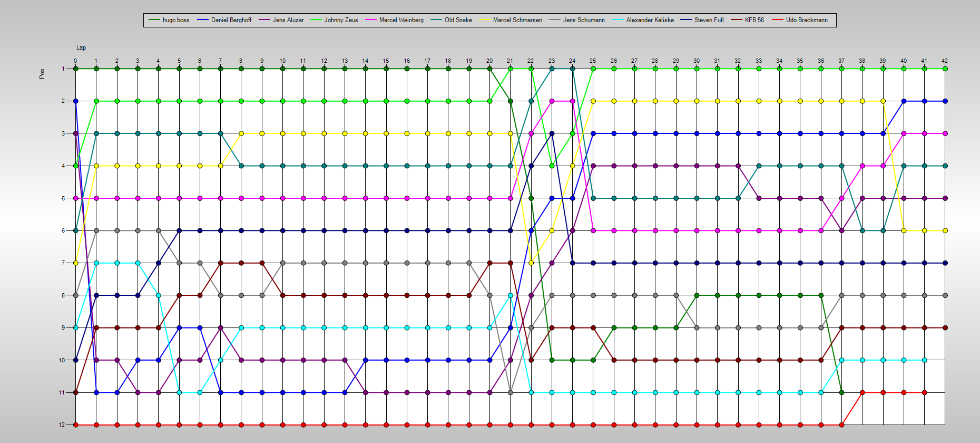980x443 pixels.
Task: Click Marcel Weinberg marker at lap 23, position 2
Action: (552, 101)
